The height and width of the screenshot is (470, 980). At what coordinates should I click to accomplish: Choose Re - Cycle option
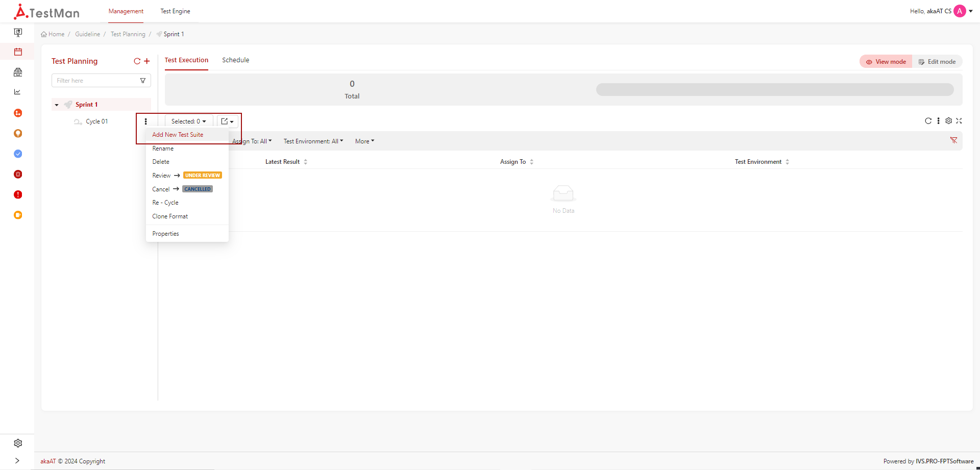click(x=187, y=203)
